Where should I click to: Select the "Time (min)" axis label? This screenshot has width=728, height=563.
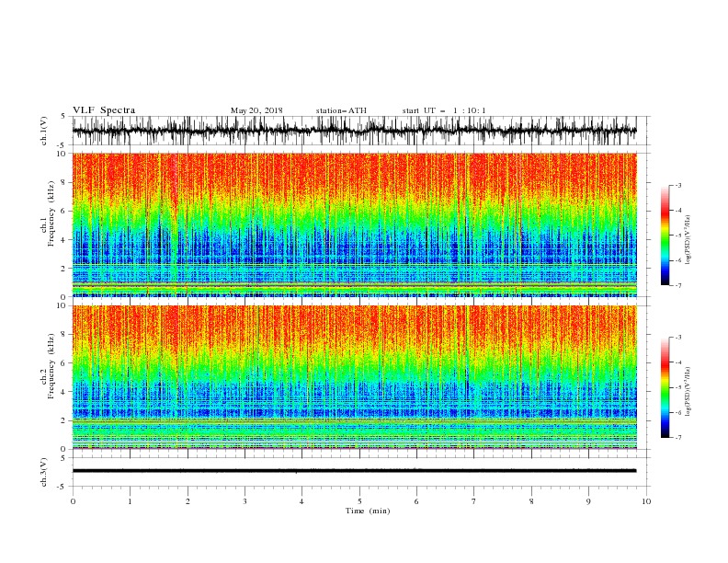coord(368,511)
